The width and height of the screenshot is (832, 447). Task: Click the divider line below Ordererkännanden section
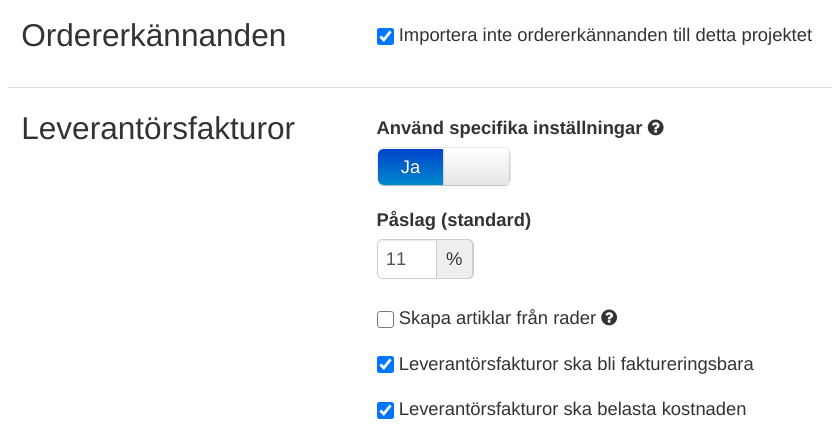[x=420, y=88]
